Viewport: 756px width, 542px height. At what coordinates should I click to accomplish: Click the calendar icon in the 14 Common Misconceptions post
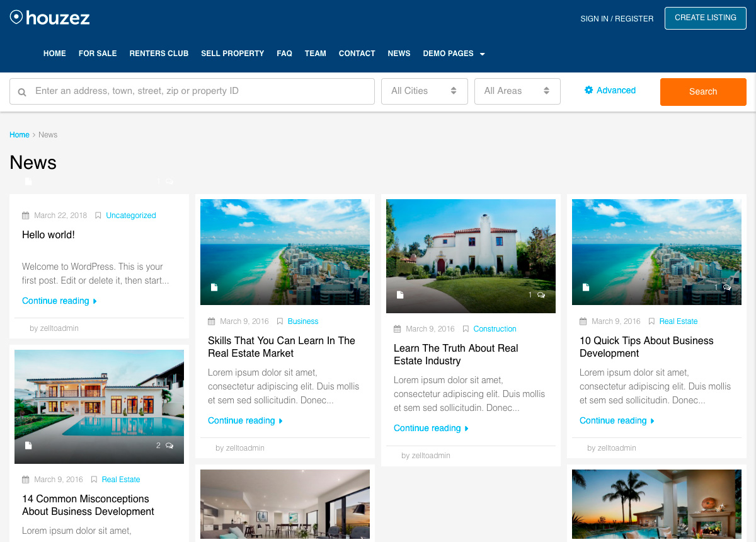(x=26, y=480)
